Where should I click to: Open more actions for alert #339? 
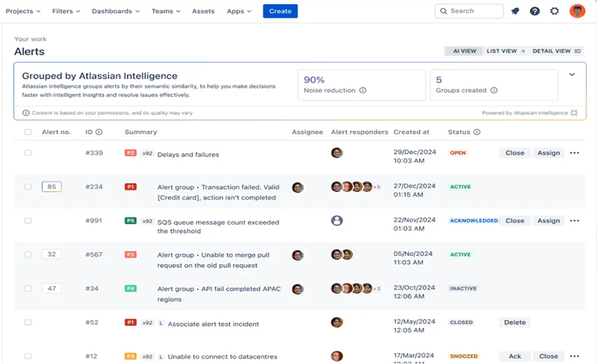point(575,153)
